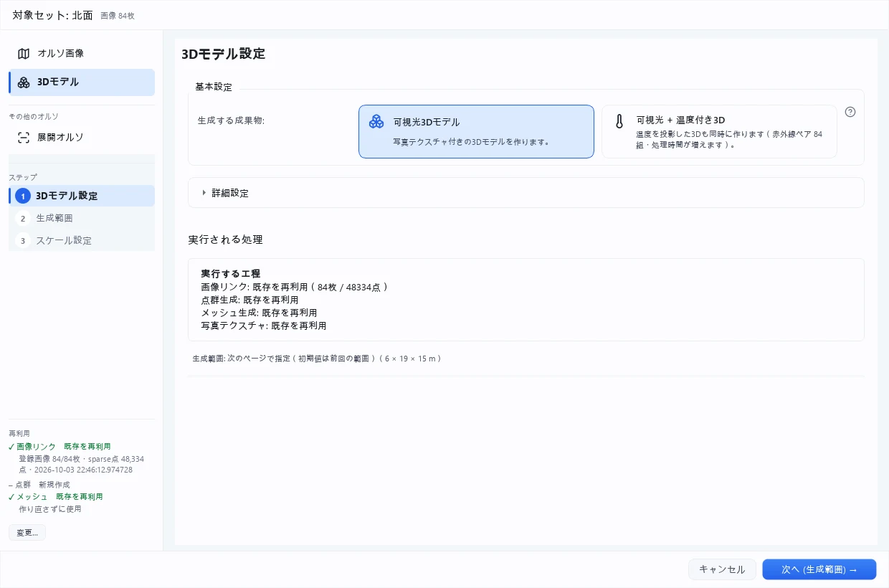Expand the 詳細設定 section

[526, 193]
